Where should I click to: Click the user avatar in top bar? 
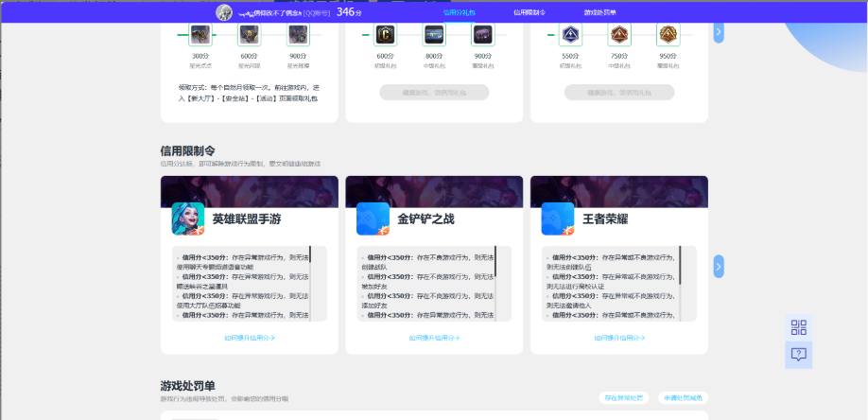pyautogui.click(x=224, y=12)
